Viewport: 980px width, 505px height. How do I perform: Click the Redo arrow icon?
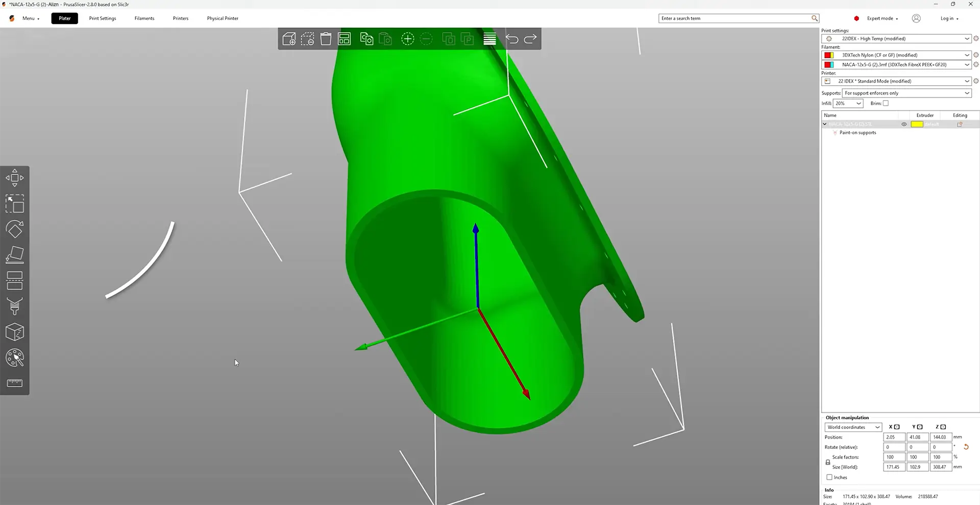(530, 39)
